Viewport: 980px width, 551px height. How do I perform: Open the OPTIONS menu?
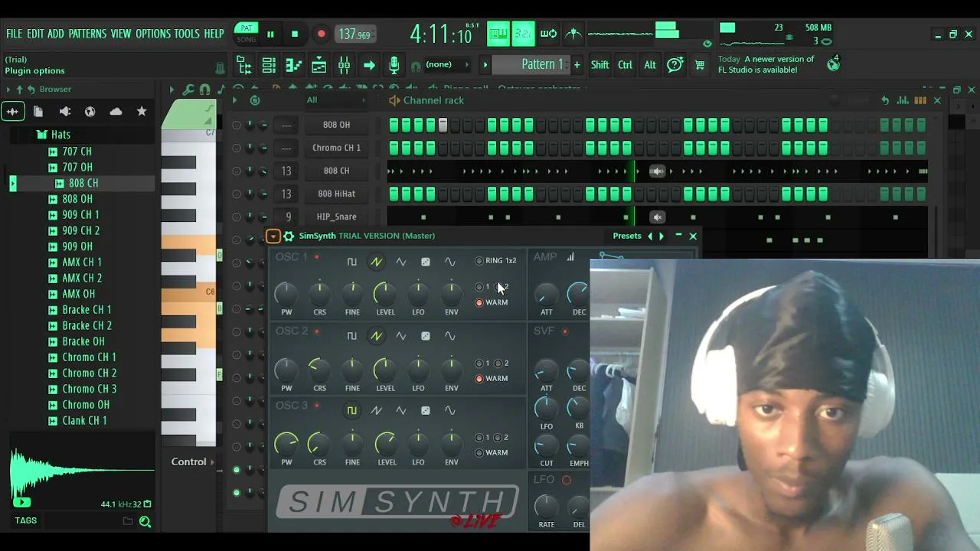(x=153, y=34)
